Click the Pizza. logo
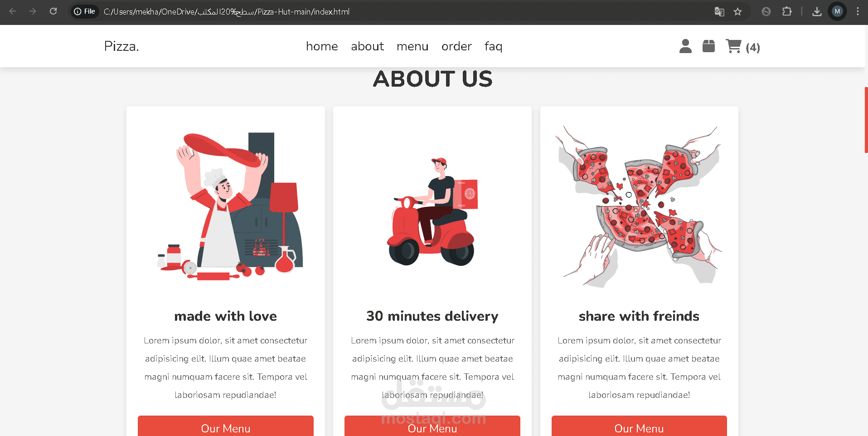This screenshot has width=868, height=436. point(121,46)
